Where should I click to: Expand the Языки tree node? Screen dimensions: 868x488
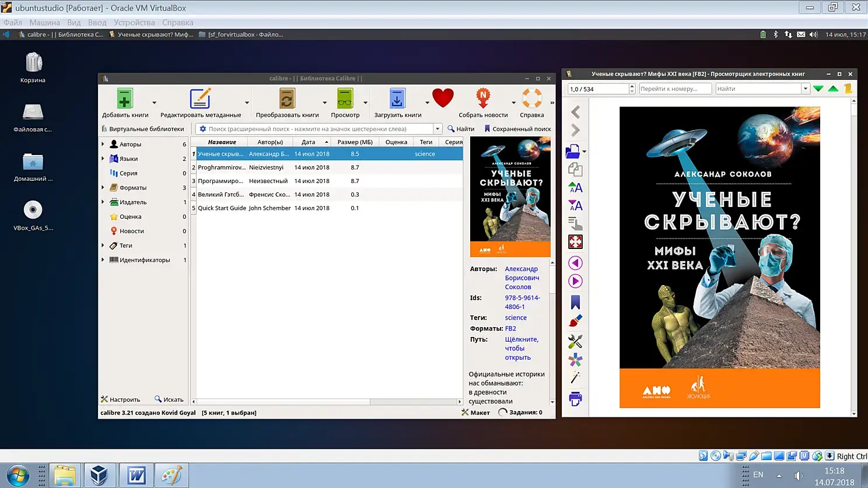103,159
